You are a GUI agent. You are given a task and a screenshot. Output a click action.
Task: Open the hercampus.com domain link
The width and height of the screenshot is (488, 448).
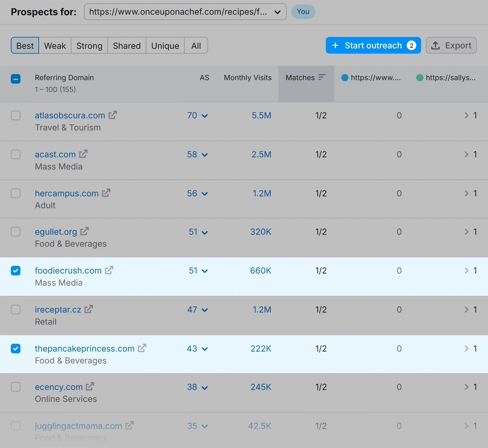pos(67,194)
